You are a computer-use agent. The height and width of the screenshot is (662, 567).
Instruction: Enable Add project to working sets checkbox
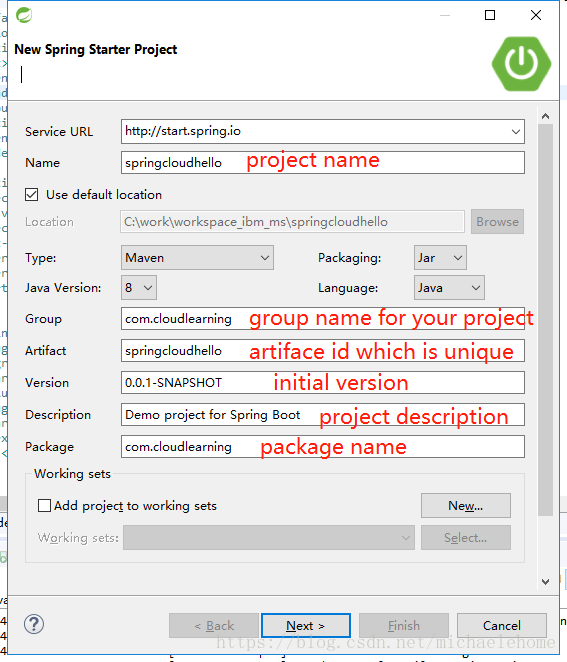(44, 505)
